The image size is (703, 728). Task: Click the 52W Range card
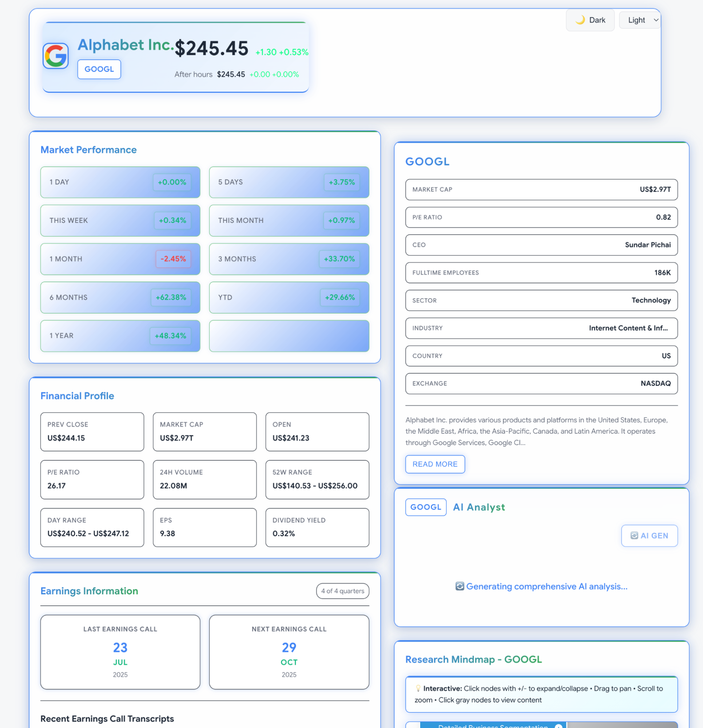point(317,479)
